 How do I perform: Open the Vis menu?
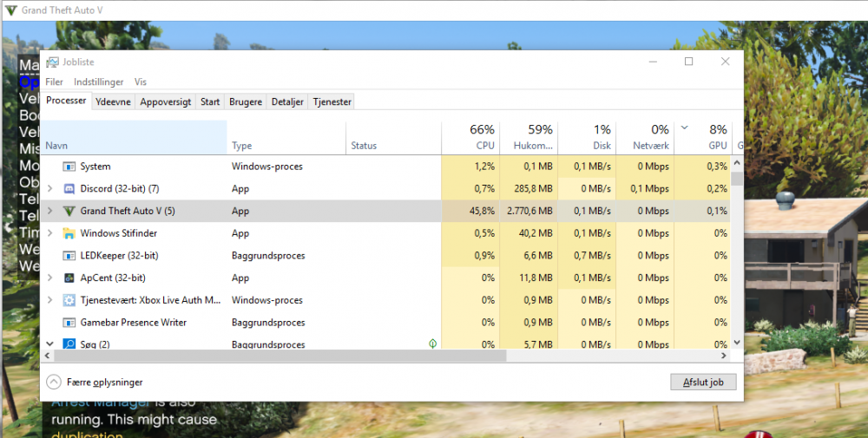pos(141,82)
